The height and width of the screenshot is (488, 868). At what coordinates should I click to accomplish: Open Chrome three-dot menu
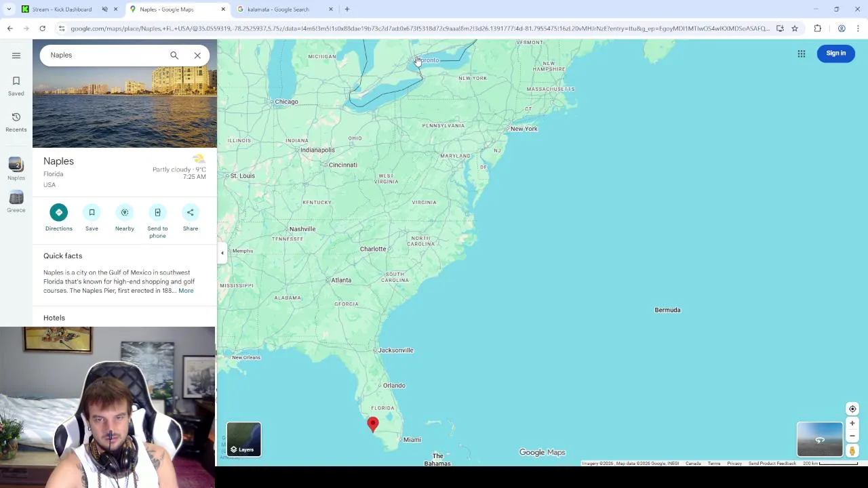pyautogui.click(x=858, y=28)
